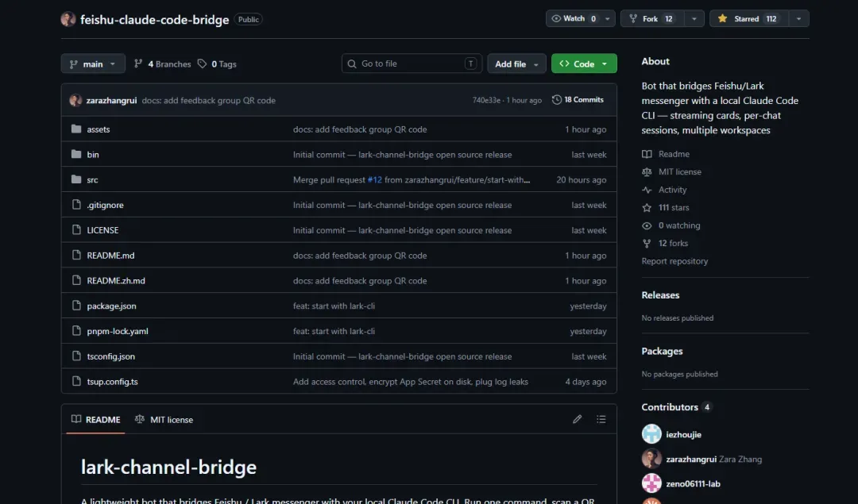Open the Starred lists dropdown arrow
Screen dimensions: 858x504
(x=798, y=18)
